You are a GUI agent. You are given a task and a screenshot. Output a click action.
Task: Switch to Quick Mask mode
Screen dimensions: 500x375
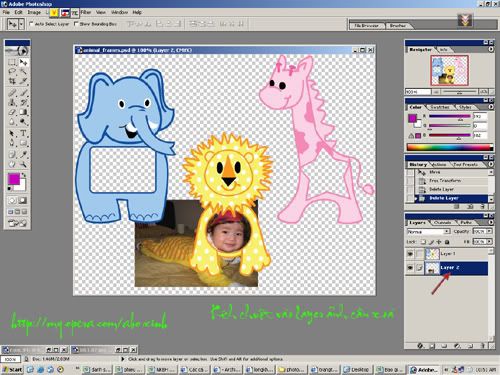point(23,200)
